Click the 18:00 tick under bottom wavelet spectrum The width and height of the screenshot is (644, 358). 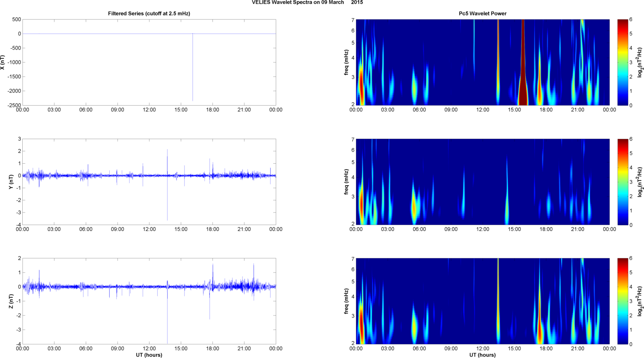click(x=546, y=348)
